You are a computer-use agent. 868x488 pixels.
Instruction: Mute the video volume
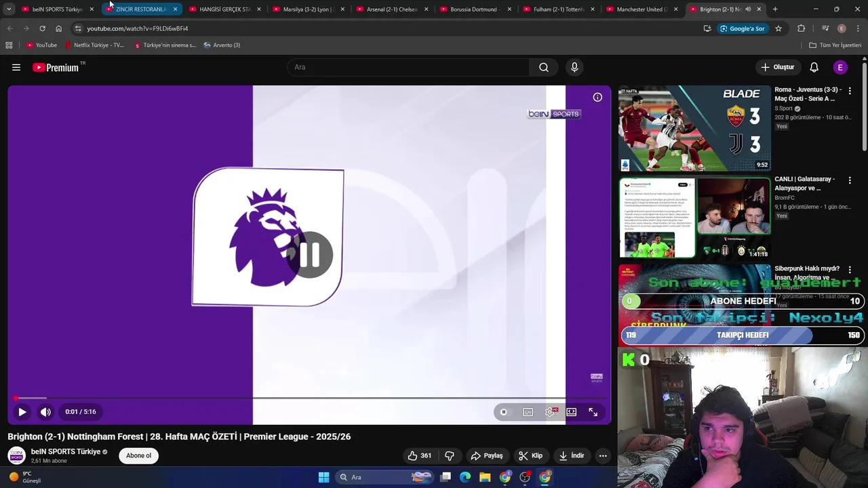[45, 411]
